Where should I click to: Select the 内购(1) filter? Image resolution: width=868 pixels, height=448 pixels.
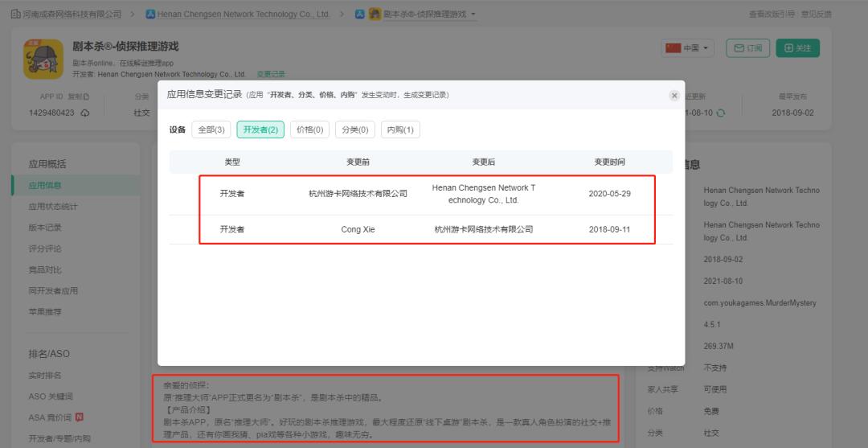400,129
